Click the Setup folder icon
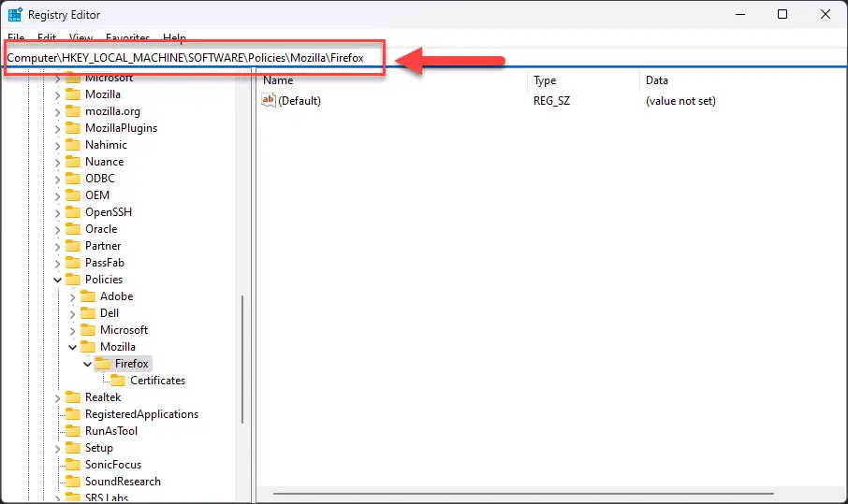Screen dimensions: 848x504 tap(72, 448)
